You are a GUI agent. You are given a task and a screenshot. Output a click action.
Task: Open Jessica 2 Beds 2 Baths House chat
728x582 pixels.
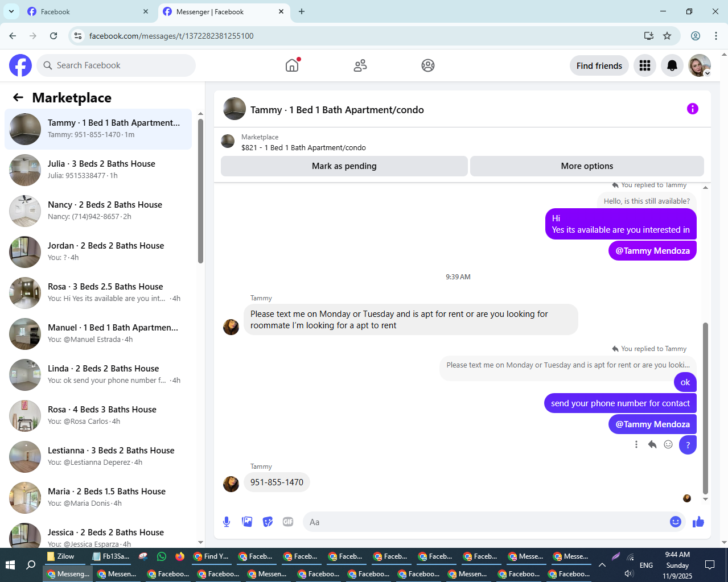[x=98, y=535]
